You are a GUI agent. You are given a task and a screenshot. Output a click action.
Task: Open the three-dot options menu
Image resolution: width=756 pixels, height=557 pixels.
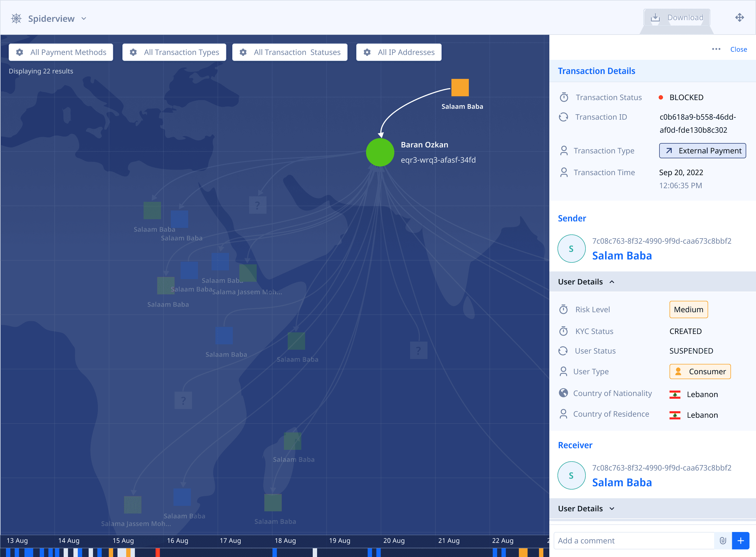coord(716,49)
